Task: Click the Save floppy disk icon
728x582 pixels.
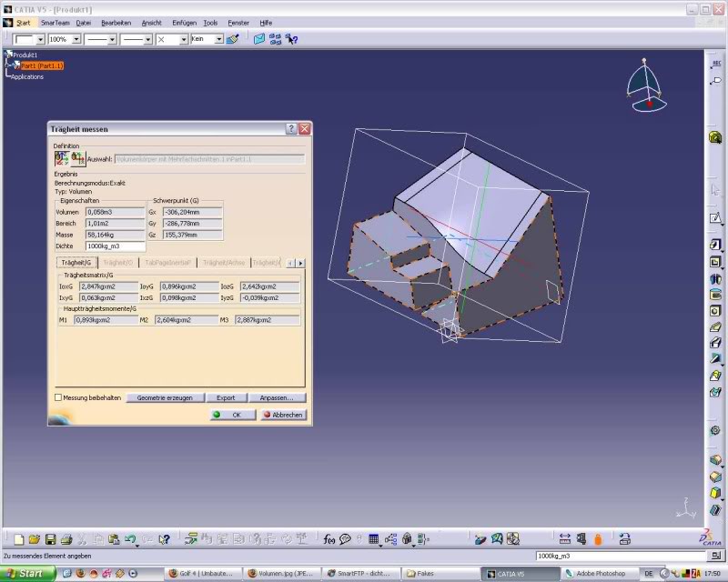Action: click(50, 539)
